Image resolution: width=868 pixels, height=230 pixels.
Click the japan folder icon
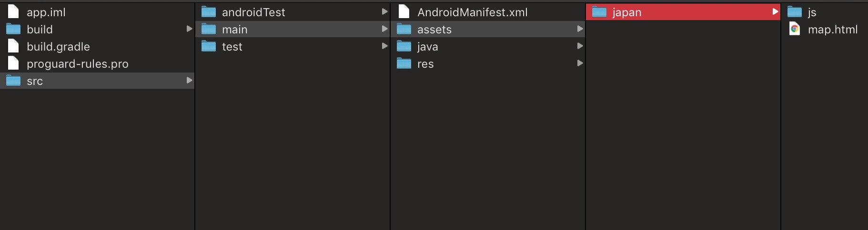599,12
